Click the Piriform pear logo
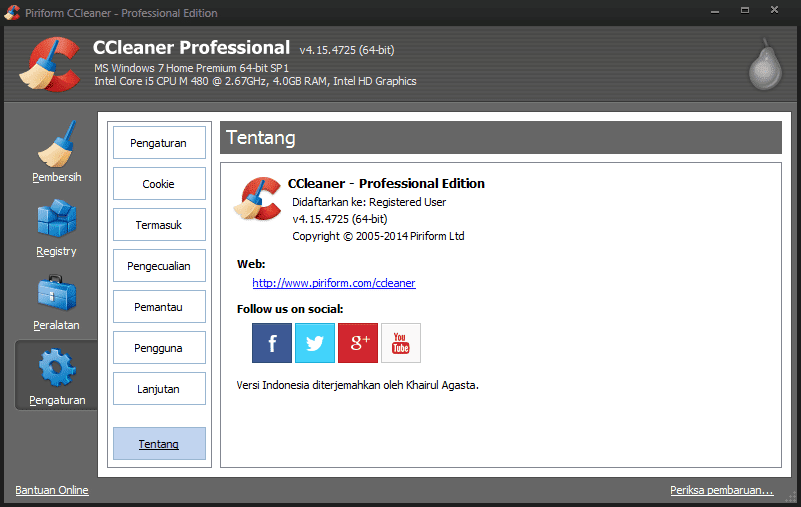Screen dimensions: 801x507 (x=765, y=64)
